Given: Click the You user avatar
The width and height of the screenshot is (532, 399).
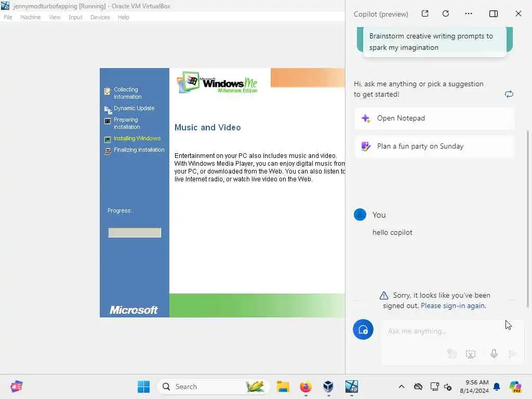Looking at the screenshot, I should pos(360,215).
